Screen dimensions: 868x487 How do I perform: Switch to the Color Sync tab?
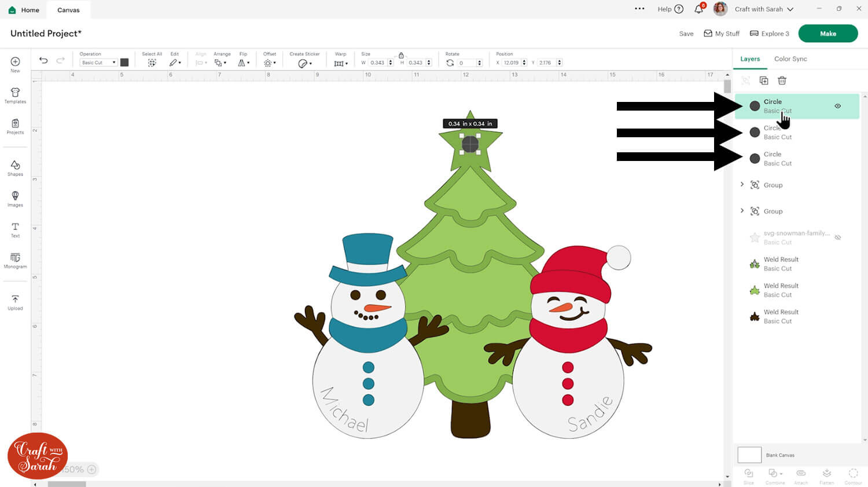tap(790, 59)
